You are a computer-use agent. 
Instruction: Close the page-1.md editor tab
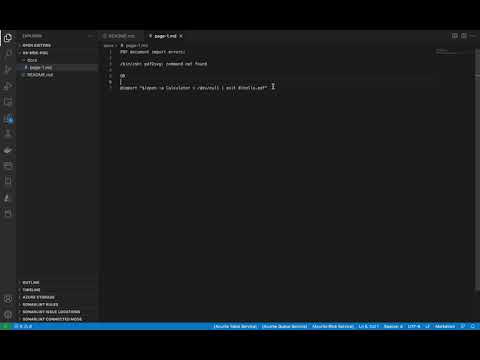click(181, 36)
